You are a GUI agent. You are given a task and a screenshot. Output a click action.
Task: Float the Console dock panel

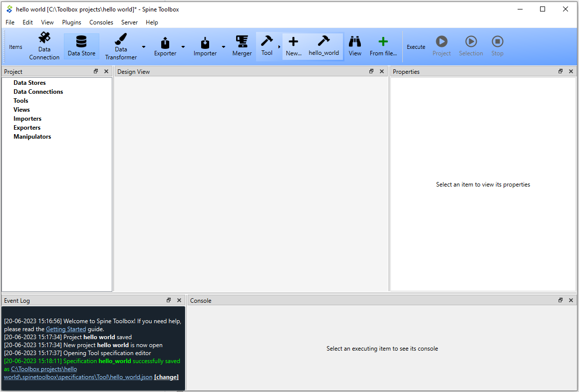point(561,300)
